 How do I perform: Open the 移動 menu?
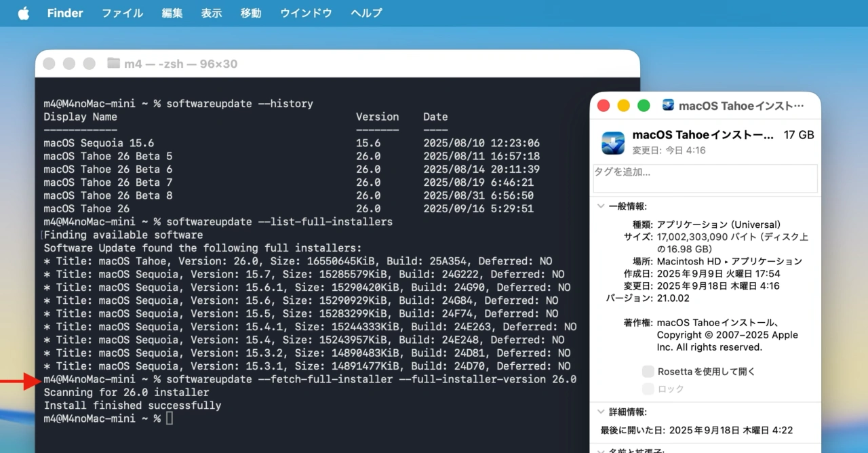[x=250, y=13]
